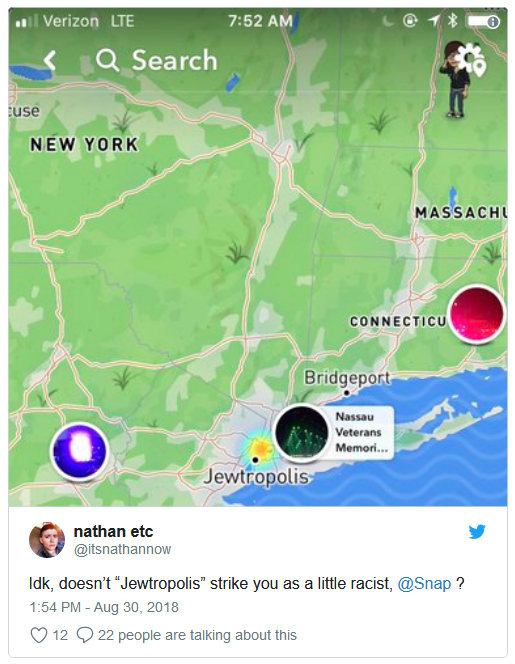This screenshot has height=664, width=515.
Task: Open settings gear with location pin
Action: (x=473, y=59)
